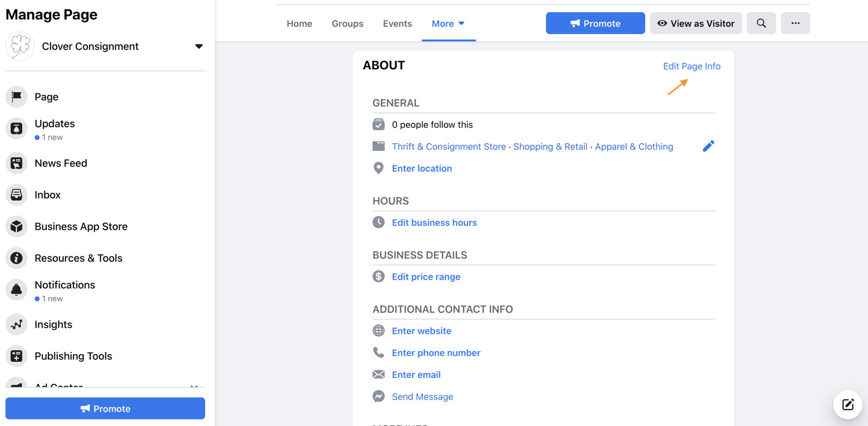Image resolution: width=868 pixels, height=426 pixels.
Task: Open the Inbox icon in sidebar
Action: (x=16, y=195)
